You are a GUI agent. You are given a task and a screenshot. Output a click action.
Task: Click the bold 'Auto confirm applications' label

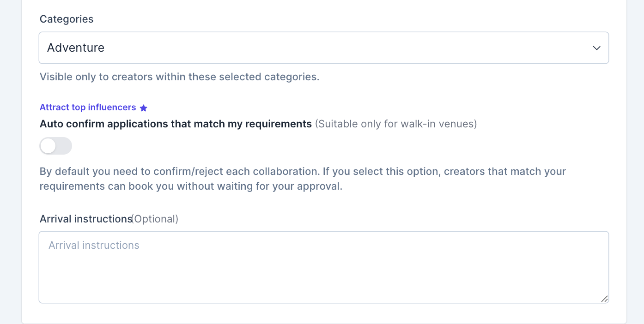[176, 124]
